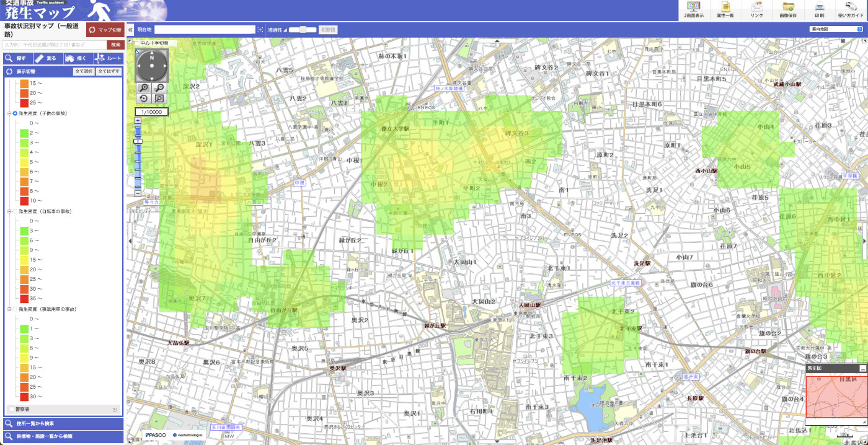Click the locate crosshair icon beside 現在地
Screen dimensions: 868x445
click(260, 30)
